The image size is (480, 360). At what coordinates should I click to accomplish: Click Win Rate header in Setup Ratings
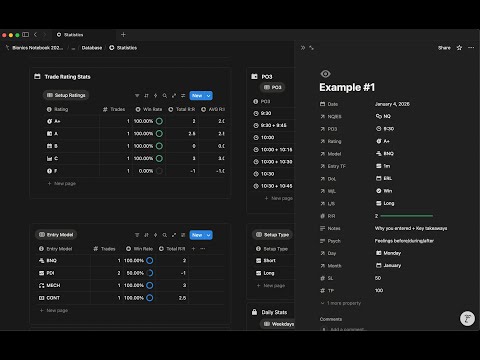pos(149,109)
